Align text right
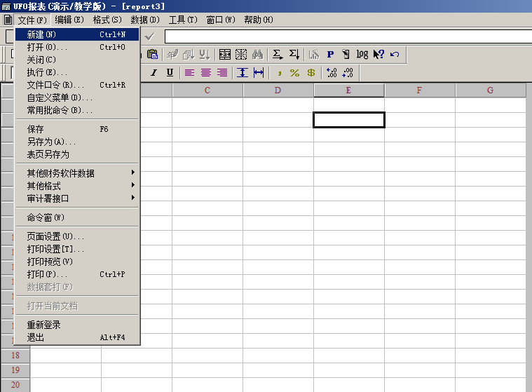The image size is (532, 392). (x=222, y=73)
